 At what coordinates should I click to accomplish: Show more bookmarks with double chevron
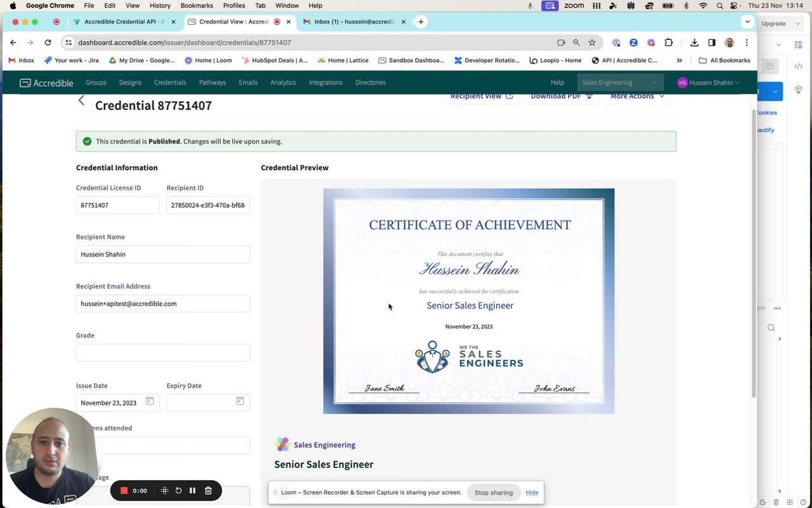click(x=679, y=60)
